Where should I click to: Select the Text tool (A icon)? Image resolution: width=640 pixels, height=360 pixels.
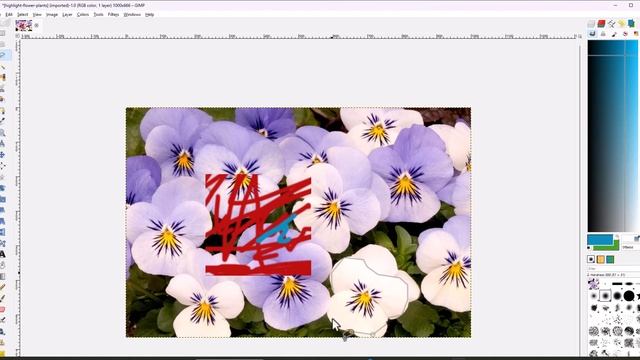click(3, 254)
